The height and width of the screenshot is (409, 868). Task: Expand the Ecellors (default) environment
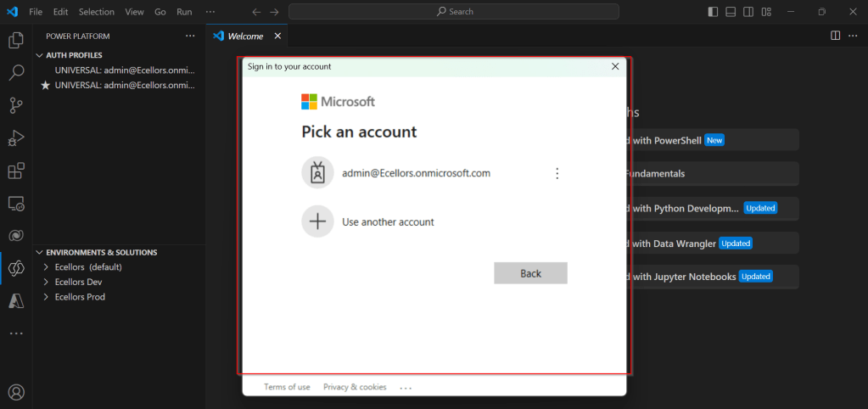pyautogui.click(x=47, y=267)
